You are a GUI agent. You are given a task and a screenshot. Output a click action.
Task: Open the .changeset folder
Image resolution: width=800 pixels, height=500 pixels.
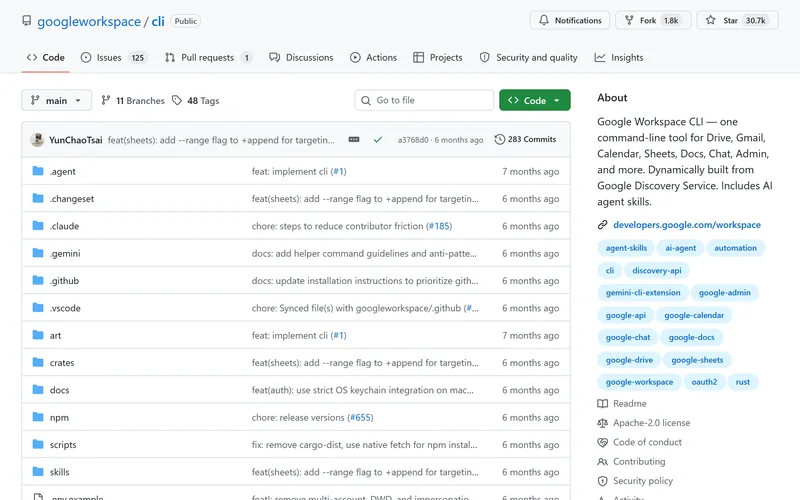72,198
